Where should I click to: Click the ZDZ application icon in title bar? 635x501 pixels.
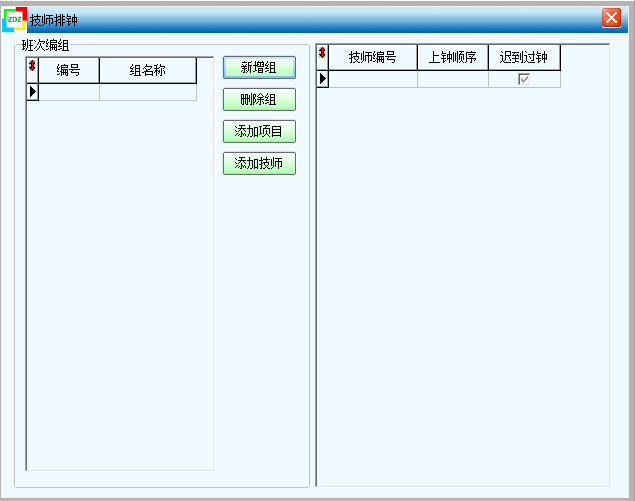coord(15,19)
